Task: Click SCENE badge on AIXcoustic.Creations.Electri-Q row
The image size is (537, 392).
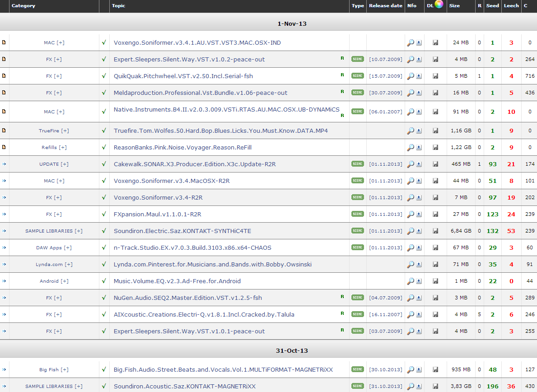Action: pos(358,314)
